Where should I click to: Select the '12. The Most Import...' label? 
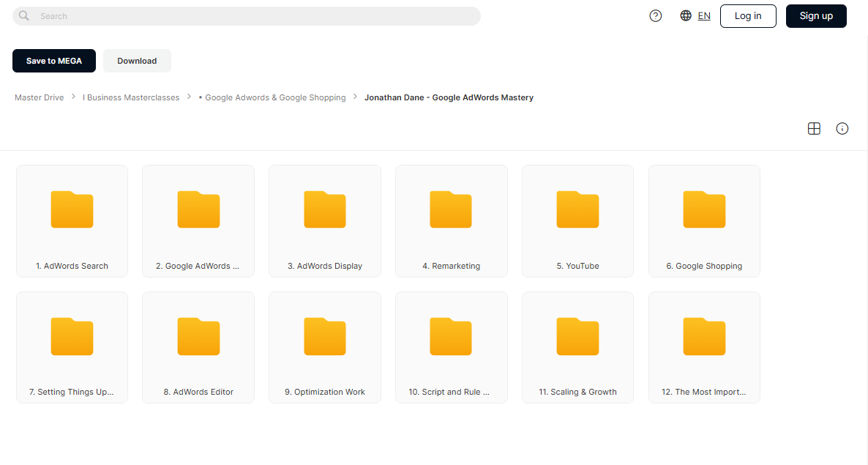coord(703,392)
